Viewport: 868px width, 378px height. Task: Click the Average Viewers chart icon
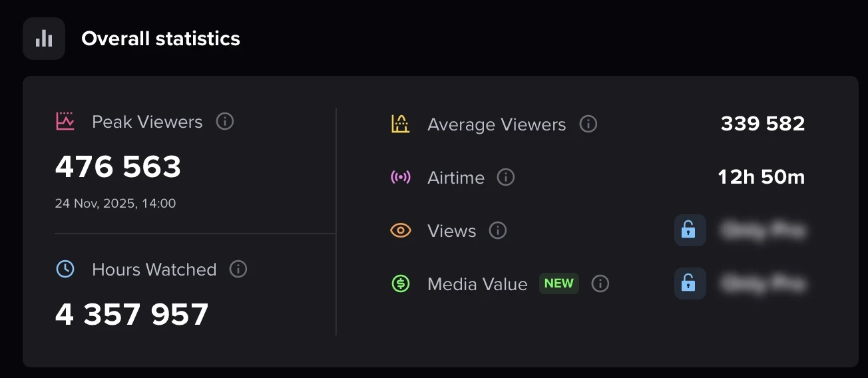pyautogui.click(x=400, y=124)
